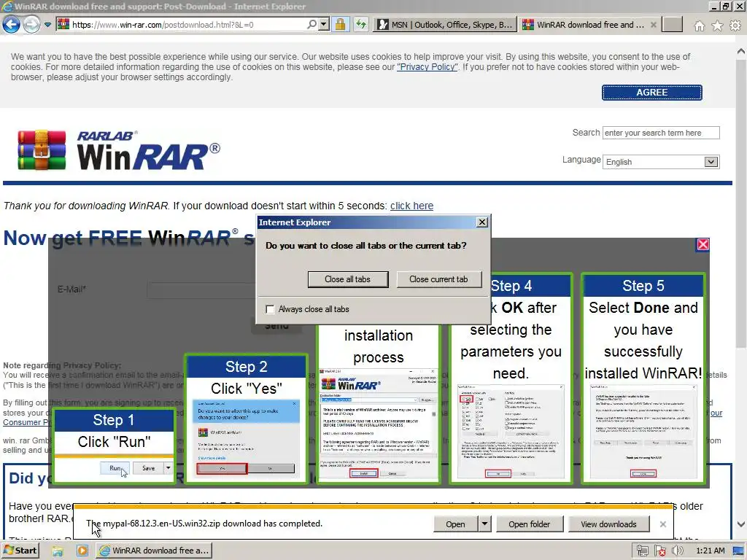Open a new blank tab

(672, 24)
